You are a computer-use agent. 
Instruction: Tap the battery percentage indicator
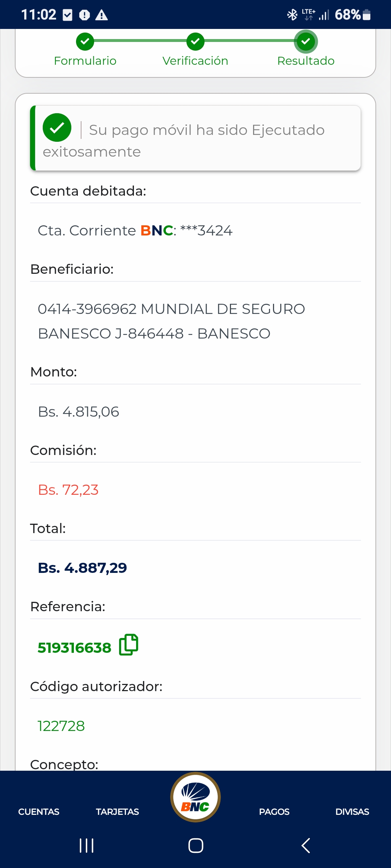coord(348,15)
